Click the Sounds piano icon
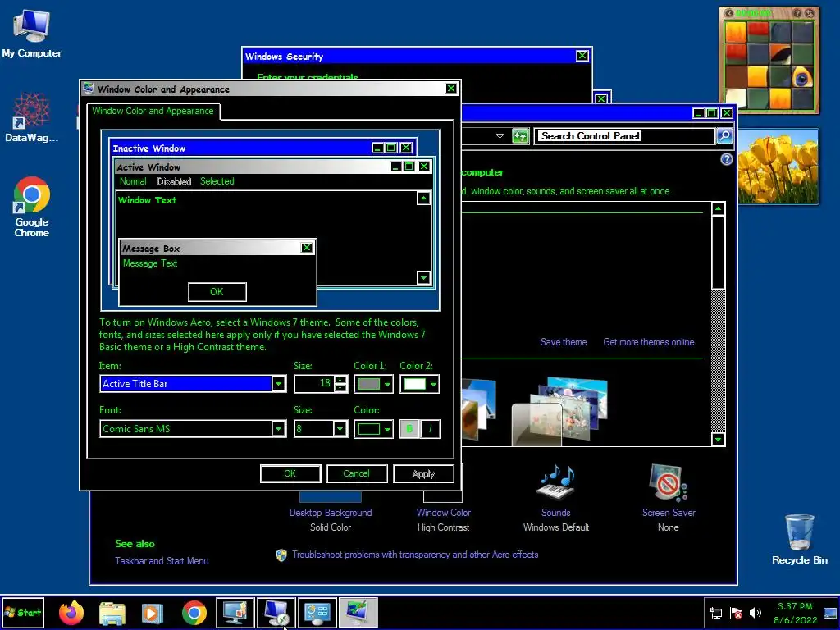This screenshot has height=630, width=840. pos(555,482)
